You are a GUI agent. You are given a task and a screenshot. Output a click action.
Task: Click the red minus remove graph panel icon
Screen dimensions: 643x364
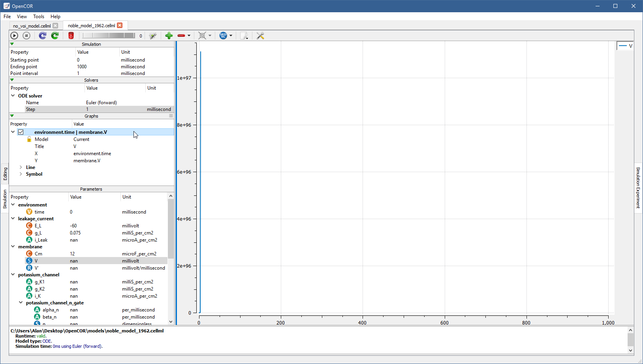click(181, 36)
